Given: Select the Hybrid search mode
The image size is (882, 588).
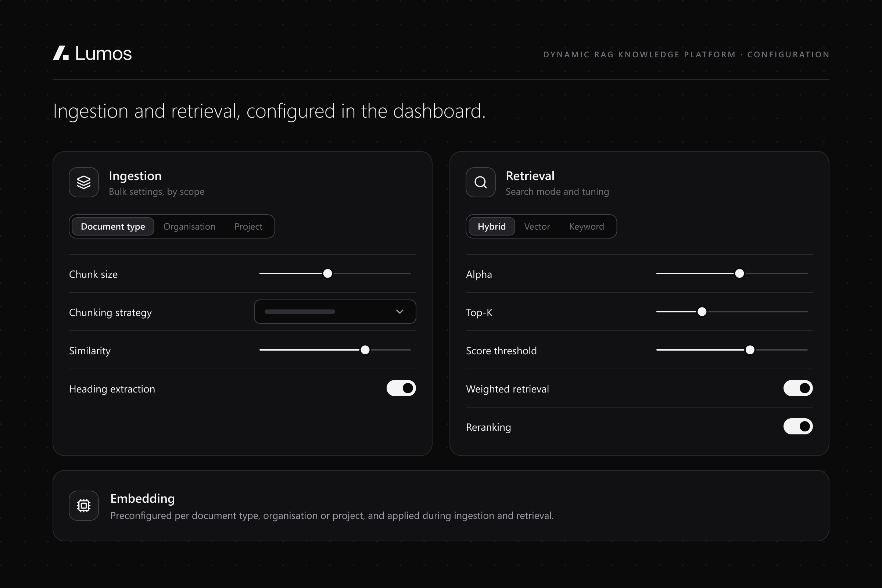Looking at the screenshot, I should point(492,226).
